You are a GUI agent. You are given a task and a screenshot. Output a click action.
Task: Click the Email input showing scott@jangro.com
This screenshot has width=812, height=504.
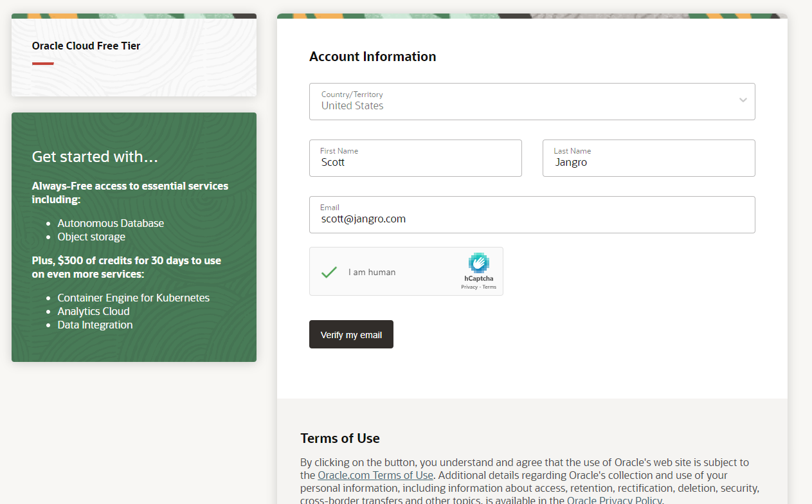click(532, 219)
